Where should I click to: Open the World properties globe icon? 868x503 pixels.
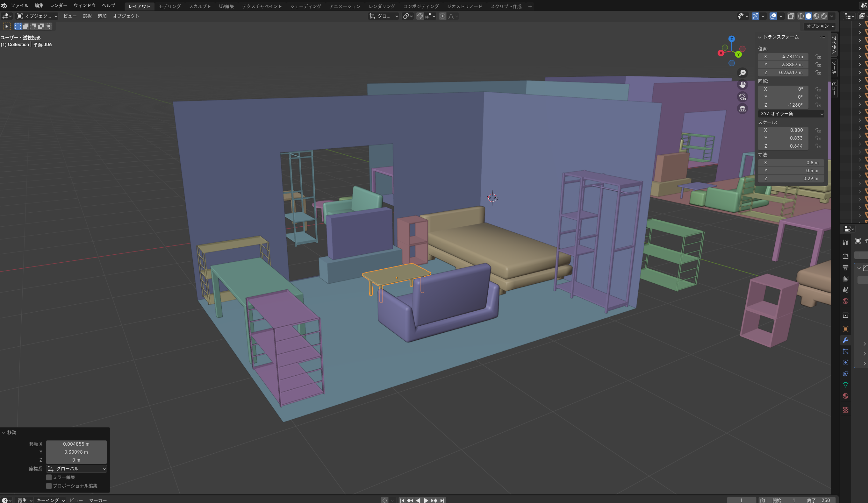coord(845,301)
